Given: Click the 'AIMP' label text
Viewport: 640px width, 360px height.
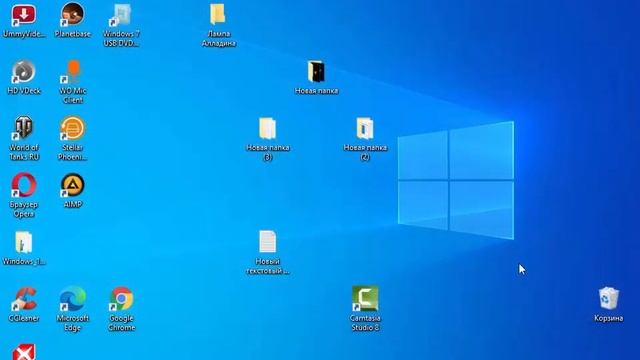Looking at the screenshot, I should pos(73,204).
